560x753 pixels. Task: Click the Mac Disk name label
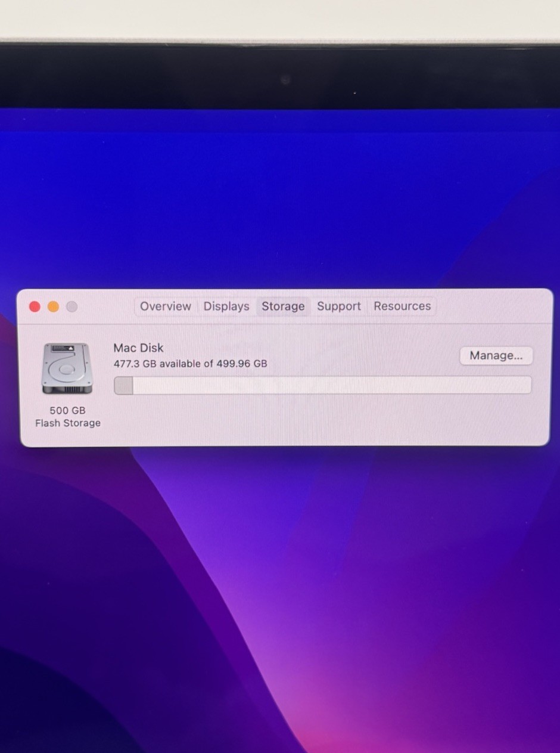click(x=138, y=348)
